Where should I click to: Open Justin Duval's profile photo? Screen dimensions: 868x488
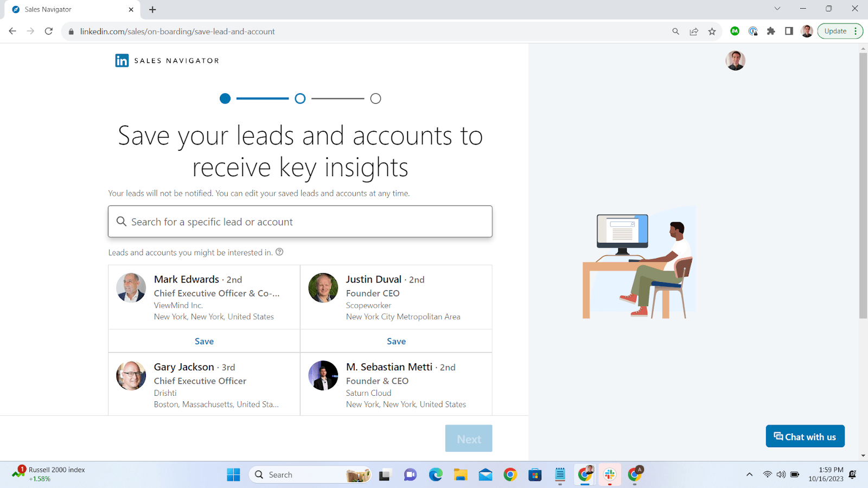tap(323, 287)
